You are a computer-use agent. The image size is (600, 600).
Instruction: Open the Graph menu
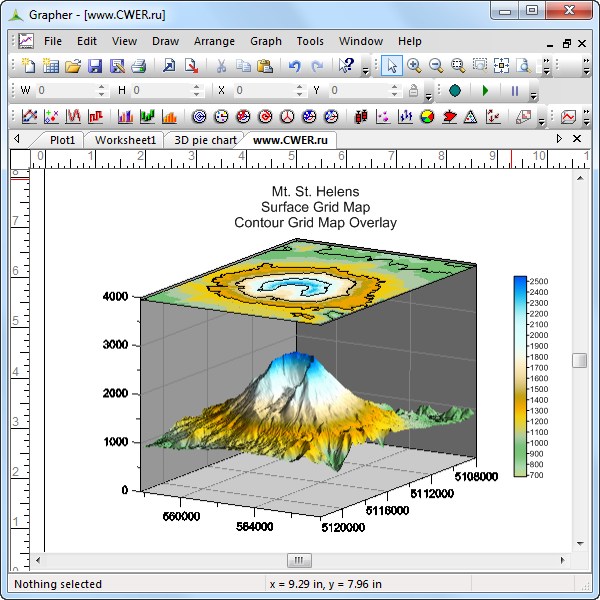265,41
